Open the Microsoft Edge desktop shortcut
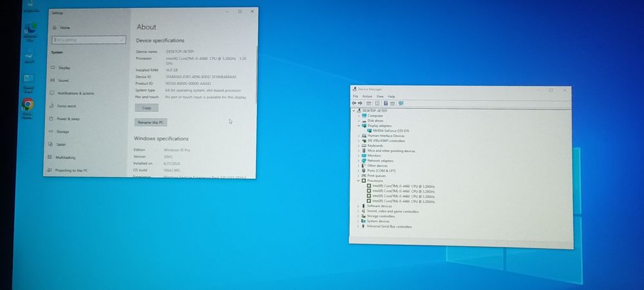 [30, 32]
